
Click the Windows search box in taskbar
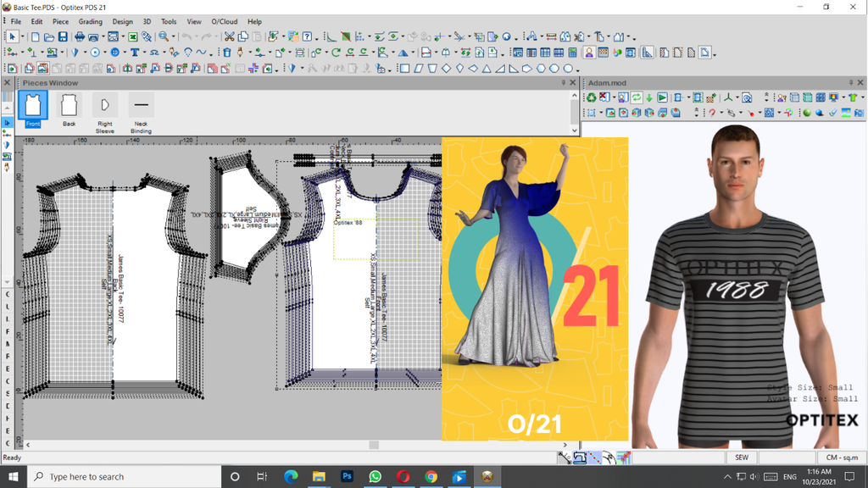[124, 476]
